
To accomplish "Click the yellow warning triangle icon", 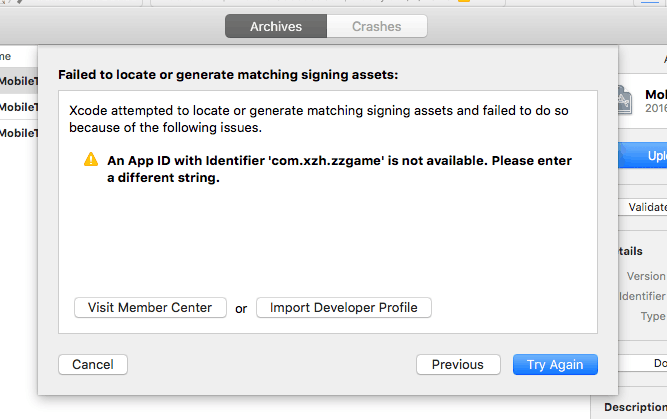I will [91, 160].
